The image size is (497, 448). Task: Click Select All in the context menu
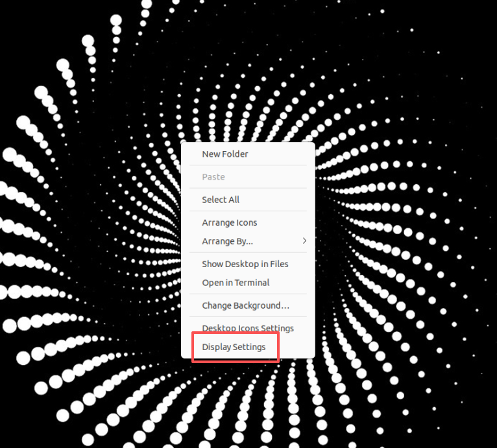(248, 200)
